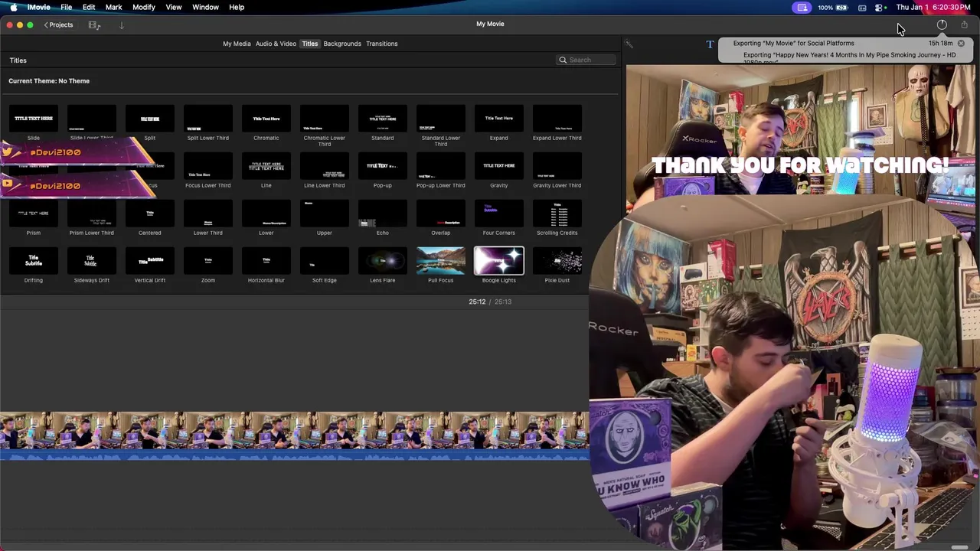Select the Line title thumbnail
980x551 pixels.
click(266, 166)
